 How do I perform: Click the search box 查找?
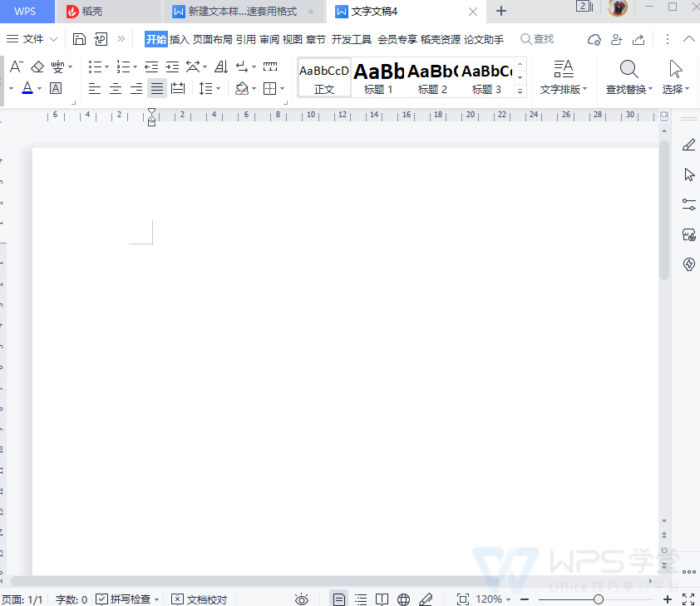538,39
